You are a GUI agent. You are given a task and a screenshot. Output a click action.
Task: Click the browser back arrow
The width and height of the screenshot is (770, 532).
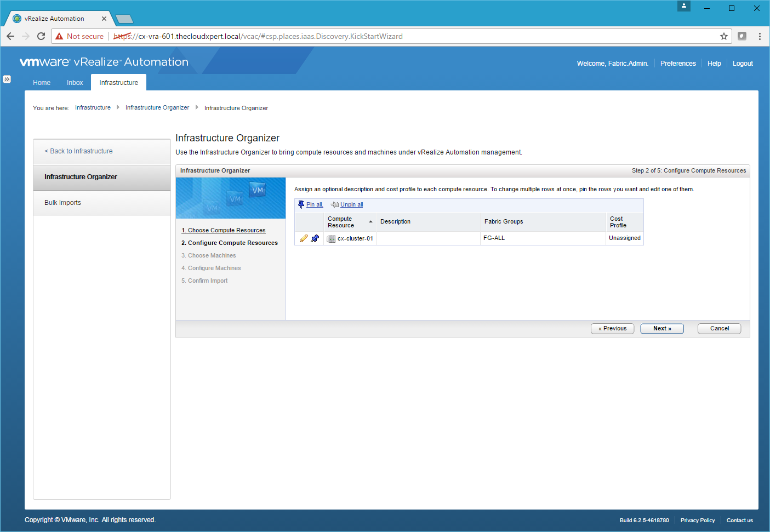tap(10, 36)
